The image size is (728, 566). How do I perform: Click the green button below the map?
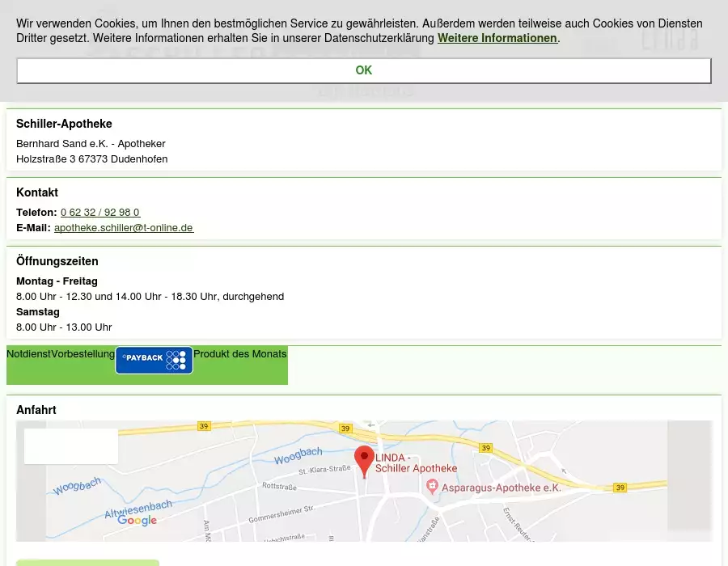tap(87, 562)
